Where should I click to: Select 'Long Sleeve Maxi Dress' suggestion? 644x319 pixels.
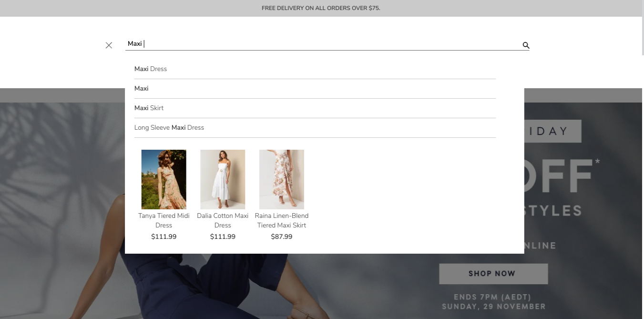[x=315, y=128]
